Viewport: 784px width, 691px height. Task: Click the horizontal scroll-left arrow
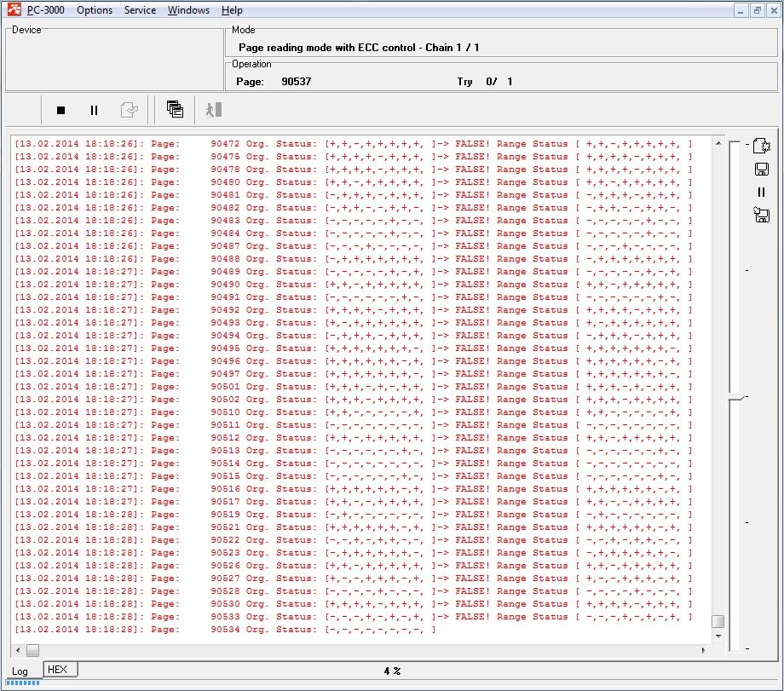pos(18,650)
